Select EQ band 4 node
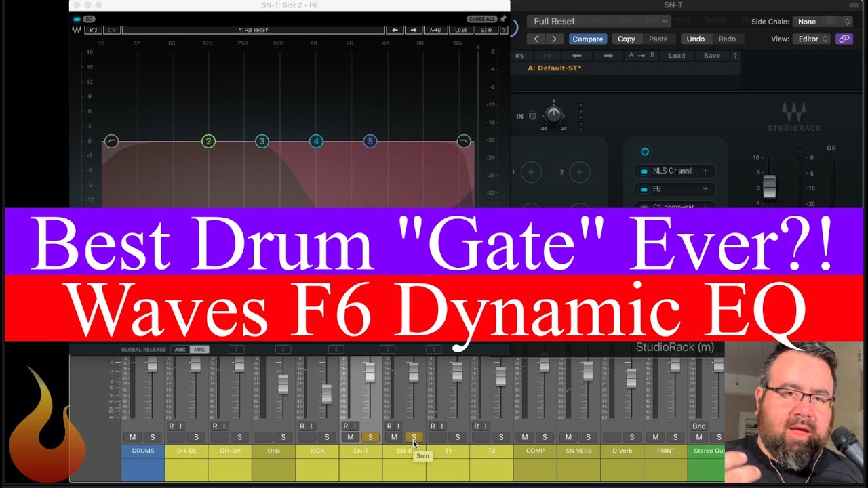 pos(315,141)
